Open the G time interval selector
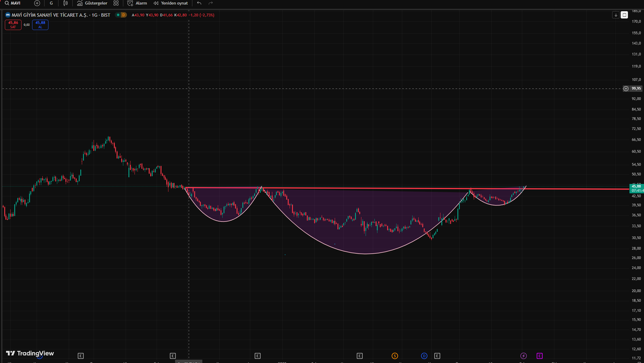This screenshot has height=363, width=644. 52,3
